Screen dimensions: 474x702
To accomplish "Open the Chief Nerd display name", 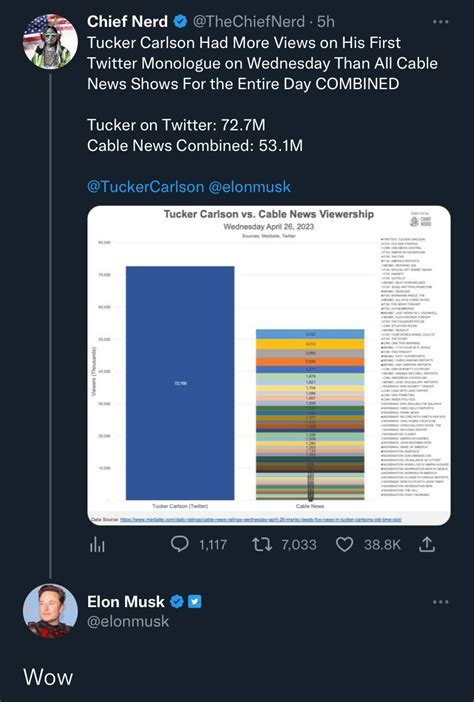I will [128, 21].
